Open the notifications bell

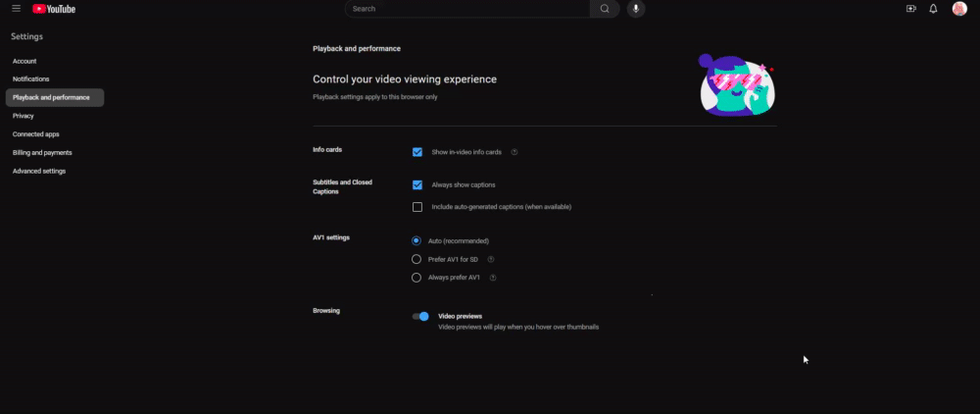(933, 9)
